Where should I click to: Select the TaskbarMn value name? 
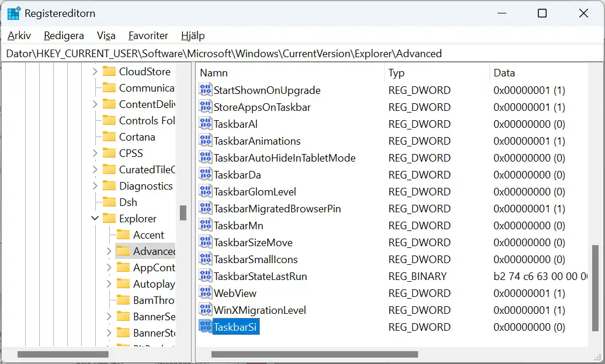point(238,226)
